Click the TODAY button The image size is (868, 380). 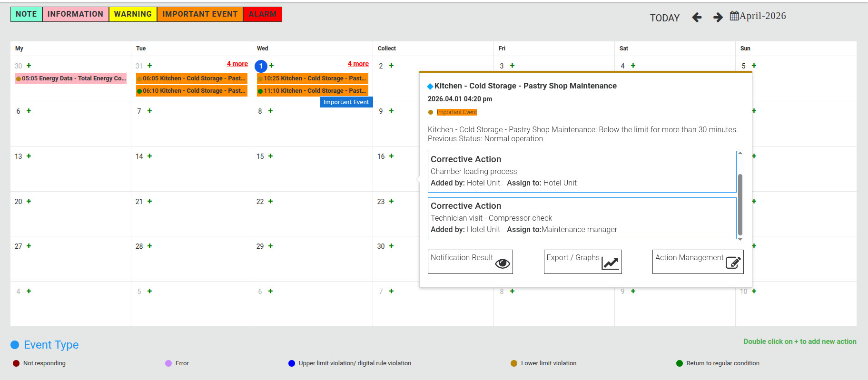664,18
